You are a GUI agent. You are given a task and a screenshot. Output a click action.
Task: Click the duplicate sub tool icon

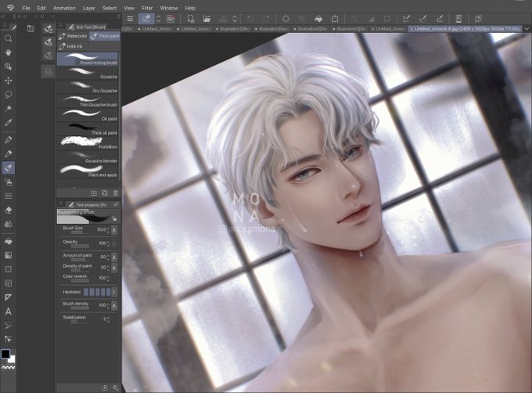(105, 193)
